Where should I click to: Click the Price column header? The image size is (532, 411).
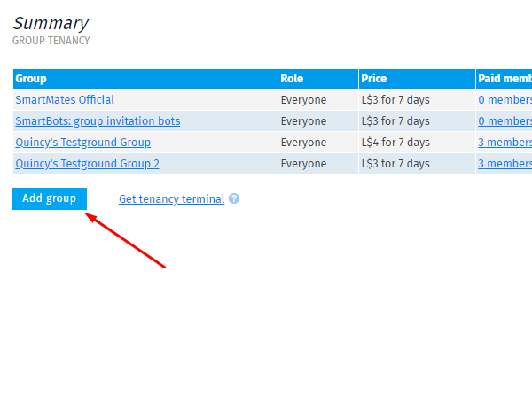[417, 79]
